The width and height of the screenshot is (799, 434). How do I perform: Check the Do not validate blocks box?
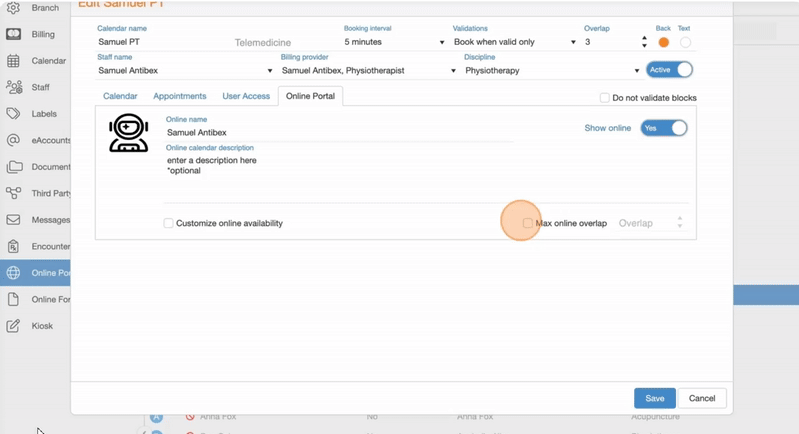pos(604,98)
